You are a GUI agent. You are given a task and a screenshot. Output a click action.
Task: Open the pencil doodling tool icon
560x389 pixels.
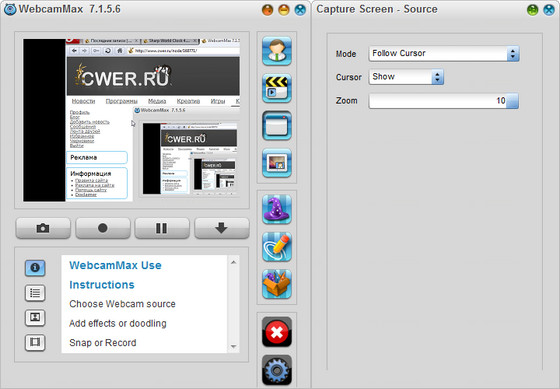pyautogui.click(x=277, y=247)
